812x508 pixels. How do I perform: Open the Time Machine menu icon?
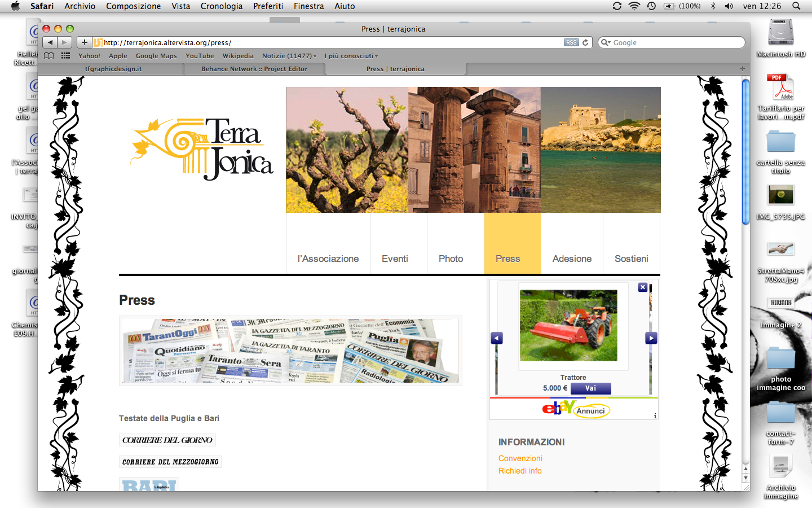coord(651,6)
